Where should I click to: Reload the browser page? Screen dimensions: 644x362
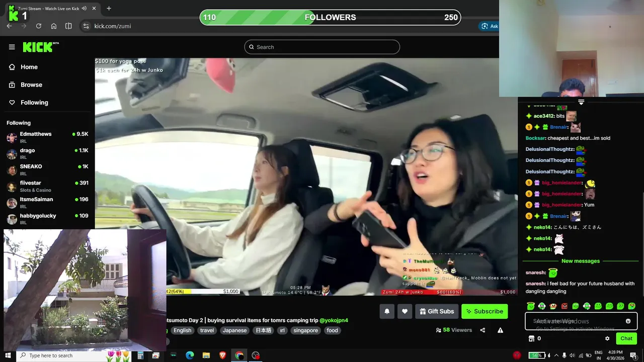(38, 26)
